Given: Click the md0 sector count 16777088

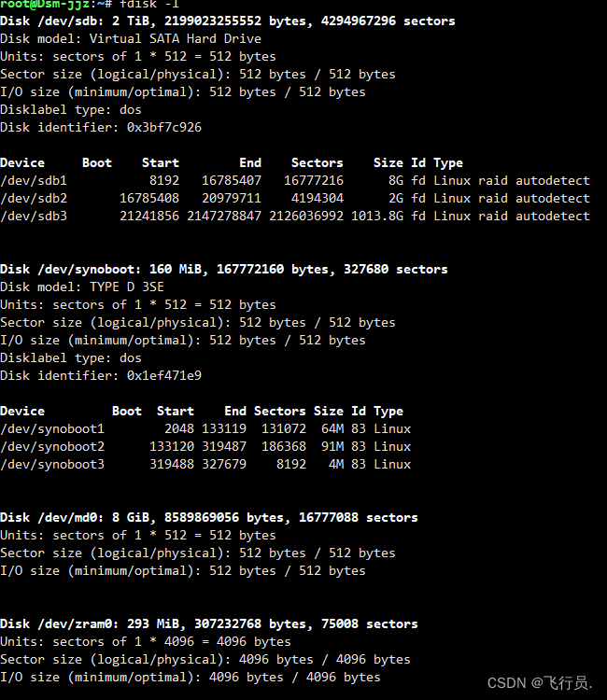Looking at the screenshot, I should [329, 518].
